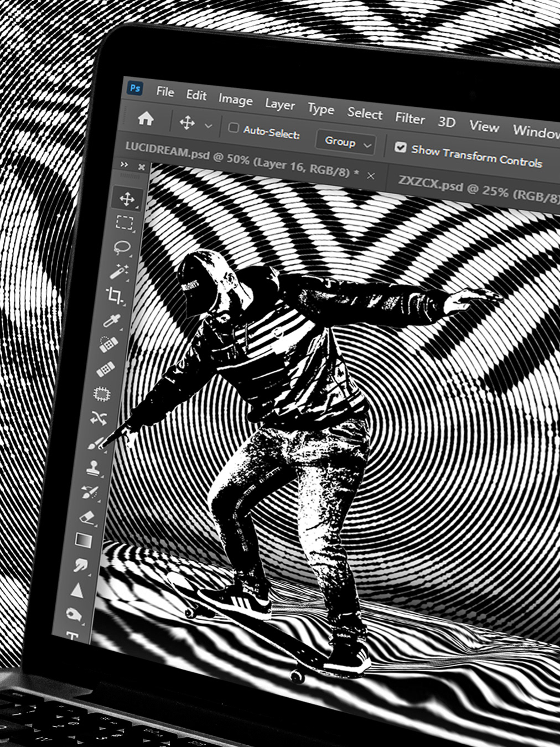Select the Eyedropper tool

[112, 320]
